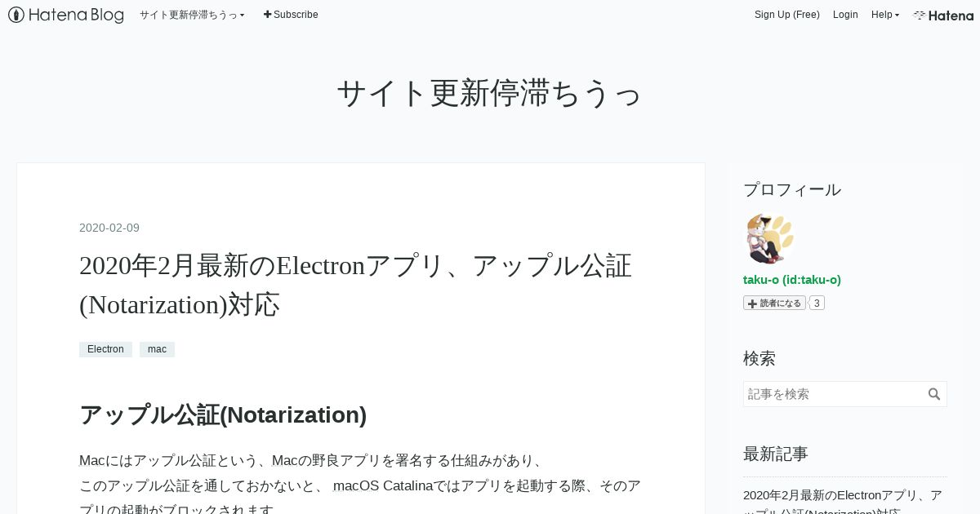This screenshot has height=514, width=980.
Task: Click the plus Subscribe button
Action: coord(291,15)
